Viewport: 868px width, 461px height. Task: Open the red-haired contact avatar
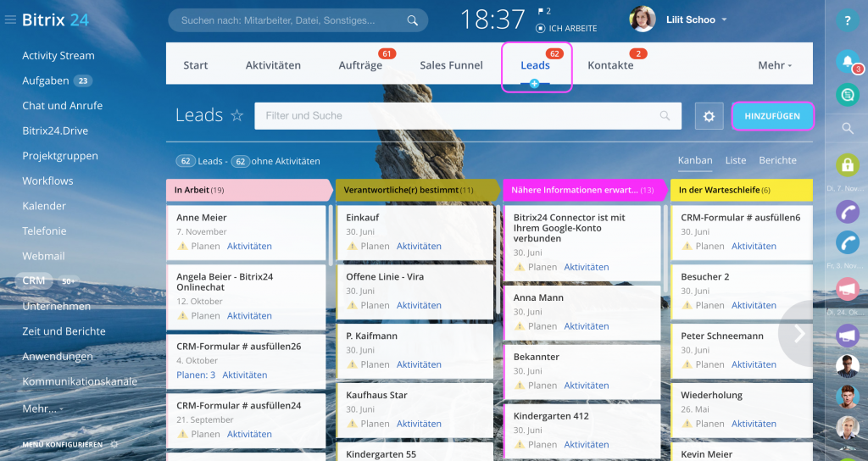[847, 397]
